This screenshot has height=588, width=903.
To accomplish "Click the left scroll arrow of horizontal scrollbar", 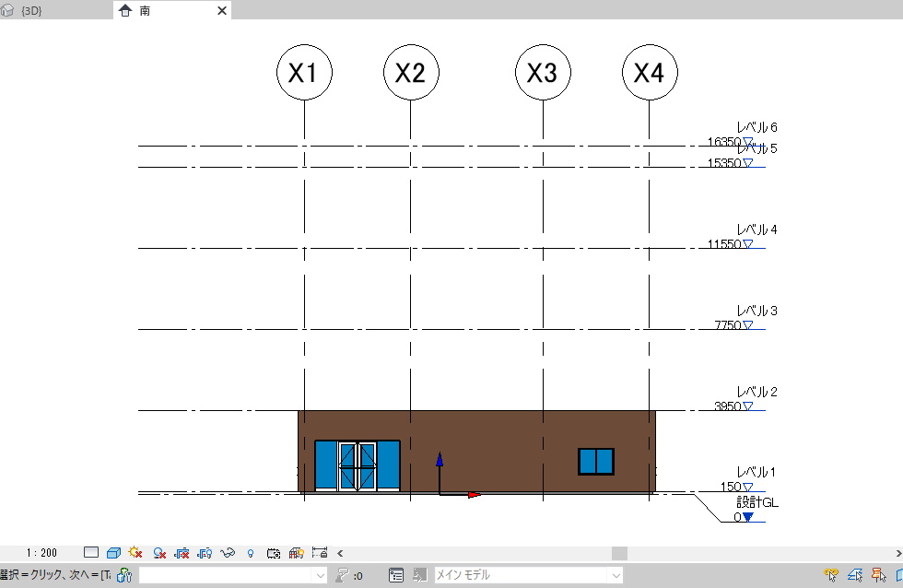I will pos(340,554).
